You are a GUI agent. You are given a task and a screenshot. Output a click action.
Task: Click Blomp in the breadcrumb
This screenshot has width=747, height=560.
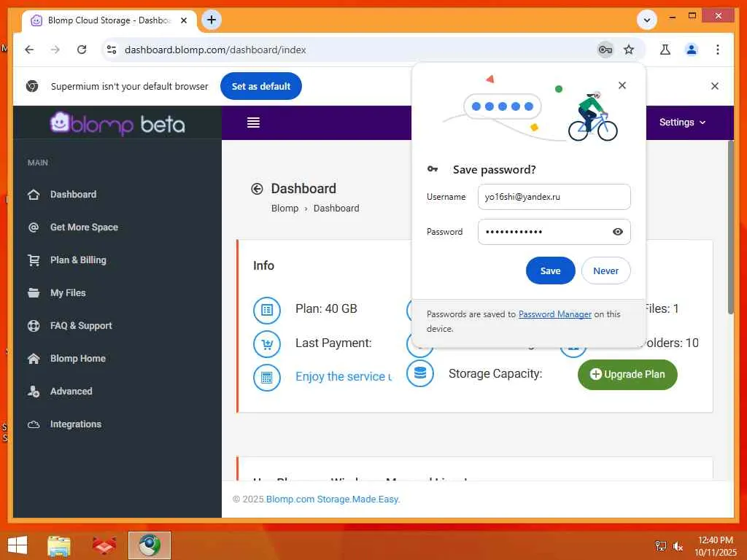[x=285, y=208]
